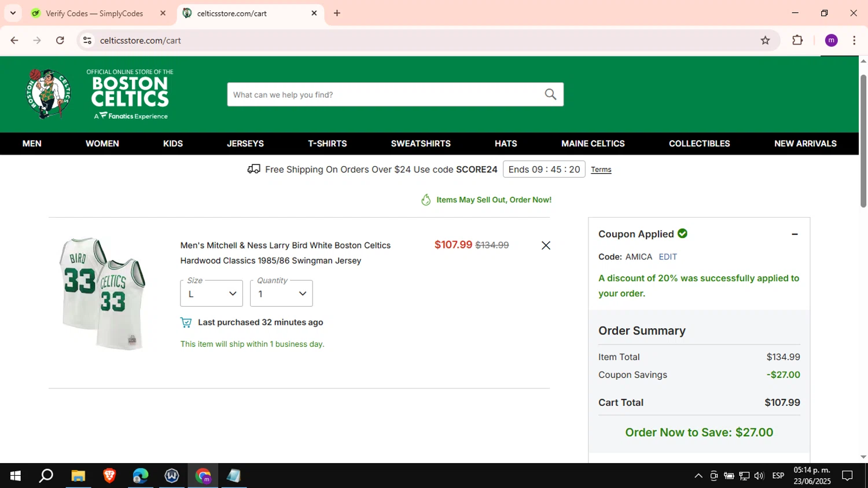The width and height of the screenshot is (868, 488).
Task: View site information icon in address bar
Action: [87, 41]
